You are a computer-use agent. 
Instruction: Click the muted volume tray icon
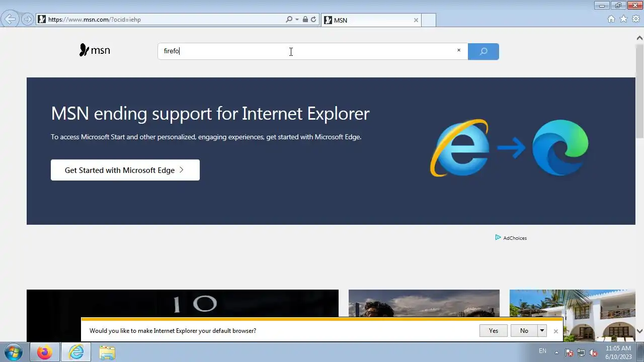593,352
